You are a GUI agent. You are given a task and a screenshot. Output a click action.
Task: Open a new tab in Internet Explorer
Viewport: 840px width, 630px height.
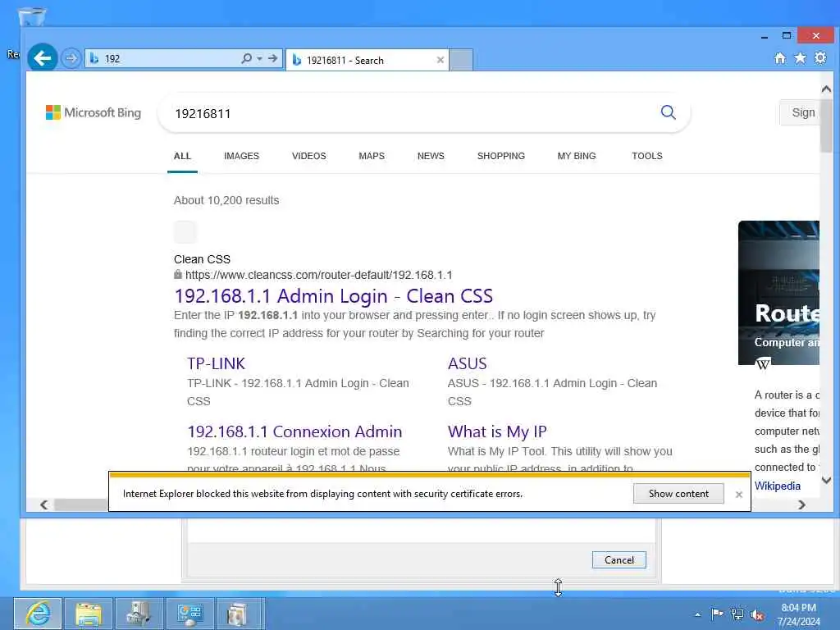pos(461,59)
